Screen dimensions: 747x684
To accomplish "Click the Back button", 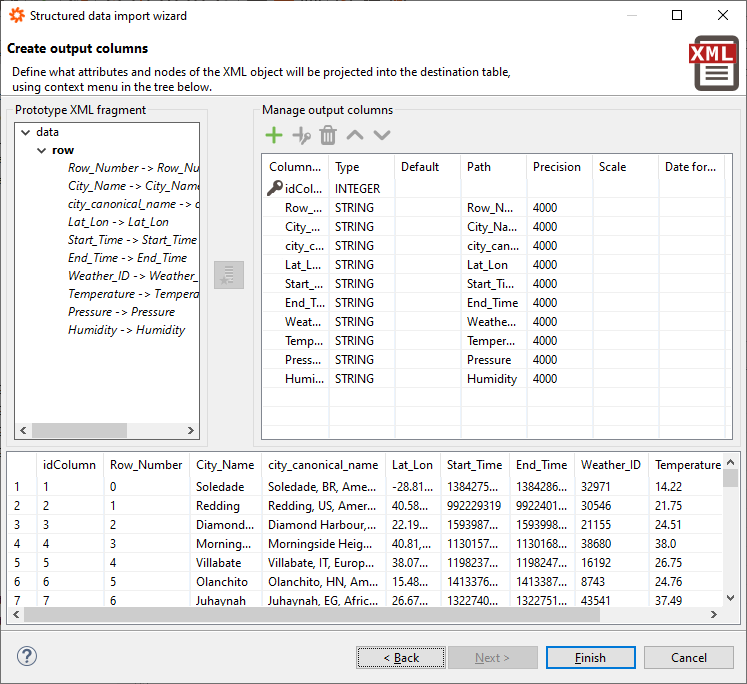I will pyautogui.click(x=401, y=657).
